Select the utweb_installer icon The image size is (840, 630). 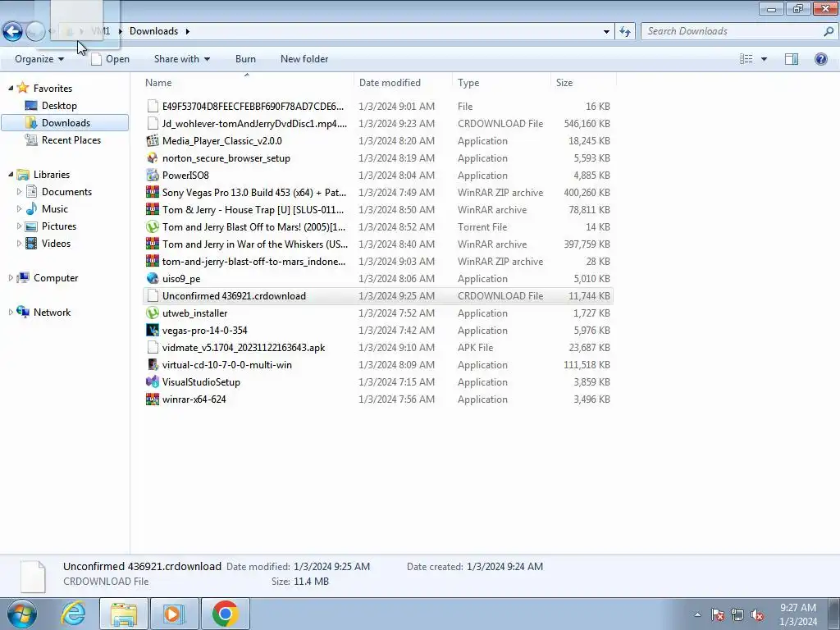click(x=153, y=313)
